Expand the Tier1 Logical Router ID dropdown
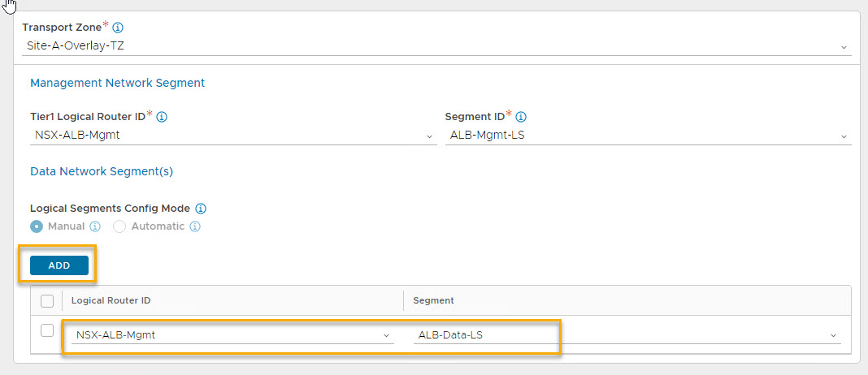The height and width of the screenshot is (375, 868). [x=232, y=136]
